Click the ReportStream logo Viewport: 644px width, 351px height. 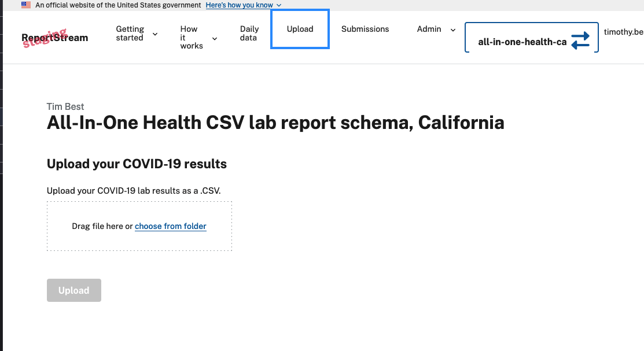click(54, 38)
